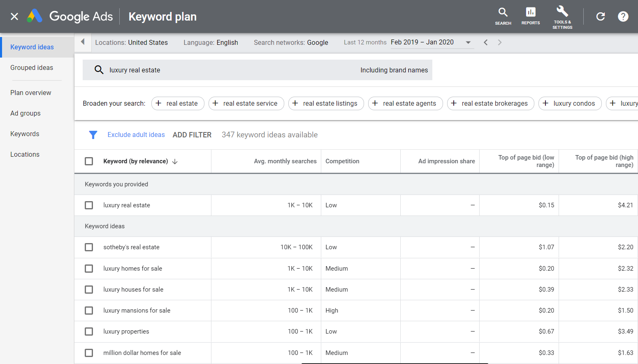Close the keyword plan with X icon
Image resolution: width=638 pixels, height=364 pixels.
click(x=14, y=16)
